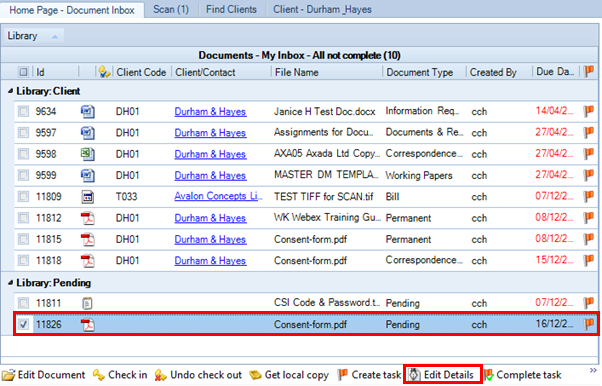
Task: Click the PDF icon for document 11815
Action: click(x=88, y=240)
